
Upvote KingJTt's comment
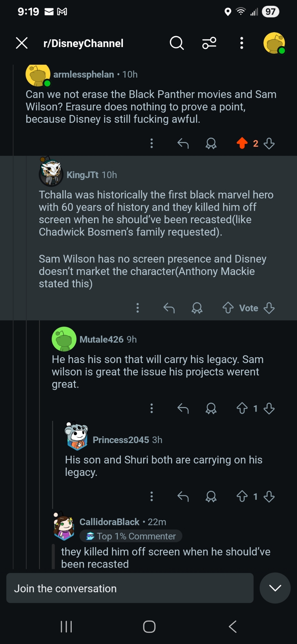pos(228,308)
